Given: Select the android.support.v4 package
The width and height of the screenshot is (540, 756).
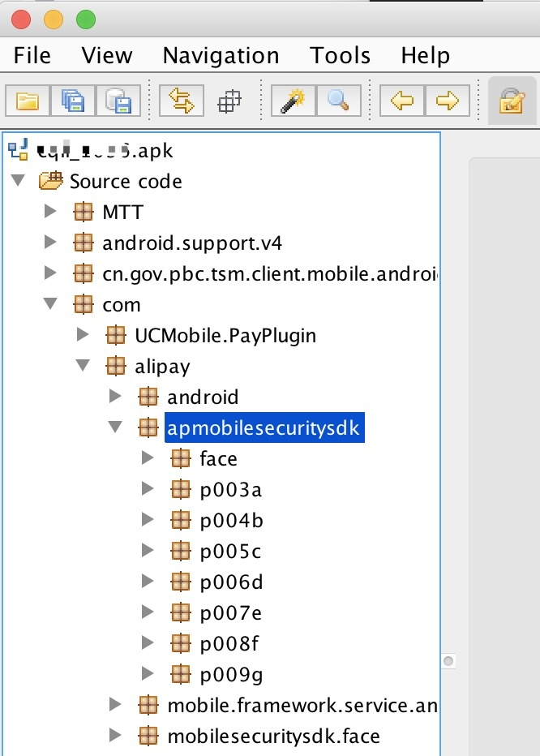Looking at the screenshot, I should coord(192,243).
